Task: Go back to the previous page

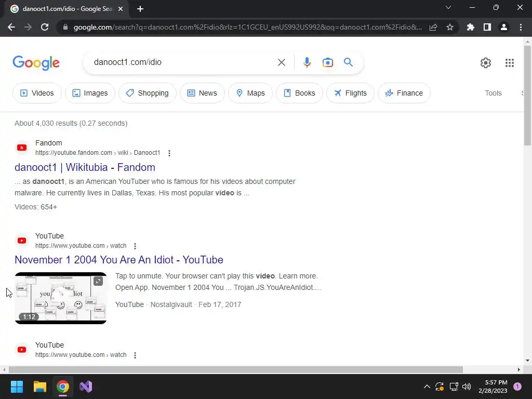Action: click(x=11, y=27)
